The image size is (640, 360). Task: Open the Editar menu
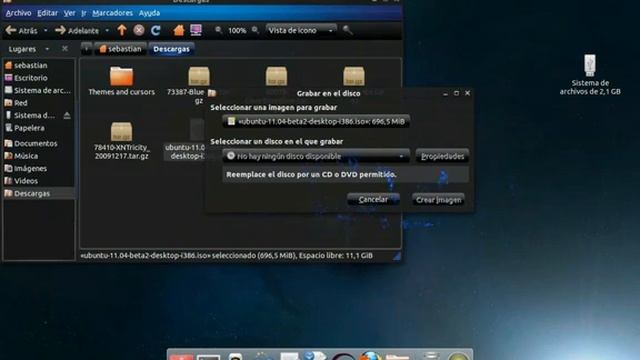[x=47, y=13]
